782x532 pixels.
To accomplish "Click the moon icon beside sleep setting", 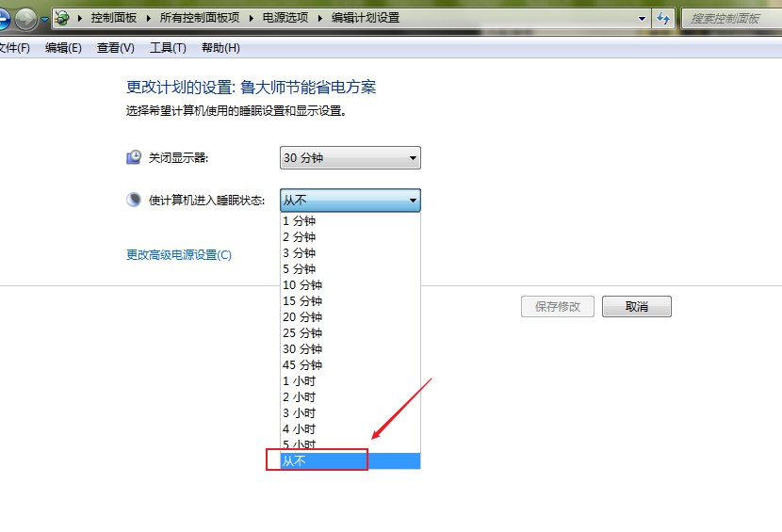I will click(133, 200).
